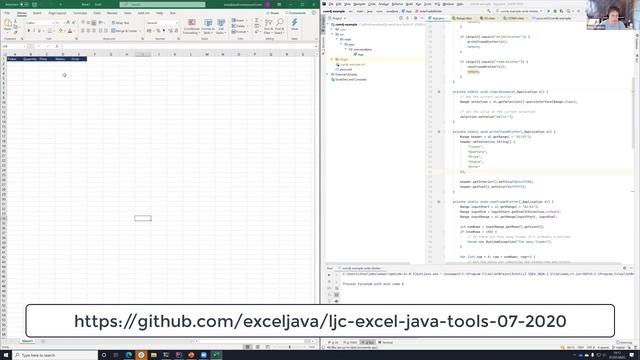The image size is (640, 360).
Task: Click the File Explorer icon in taskbar
Action: (x=153, y=355)
